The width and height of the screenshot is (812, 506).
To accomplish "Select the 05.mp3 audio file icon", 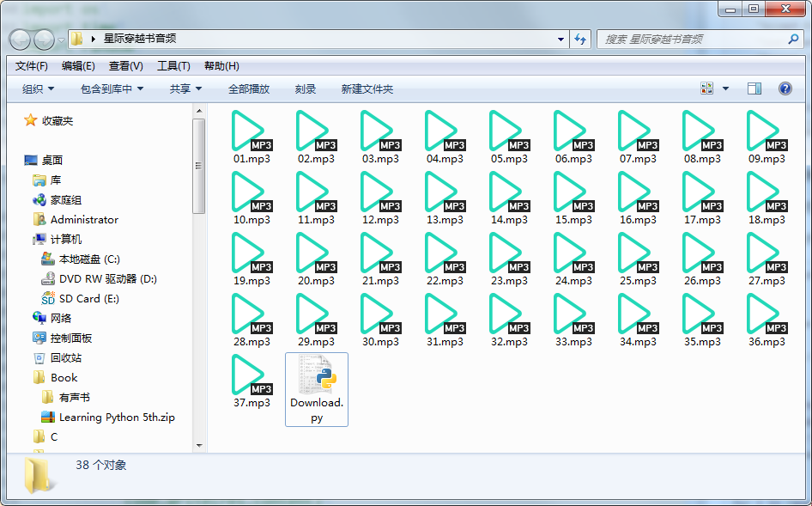I will click(x=509, y=131).
